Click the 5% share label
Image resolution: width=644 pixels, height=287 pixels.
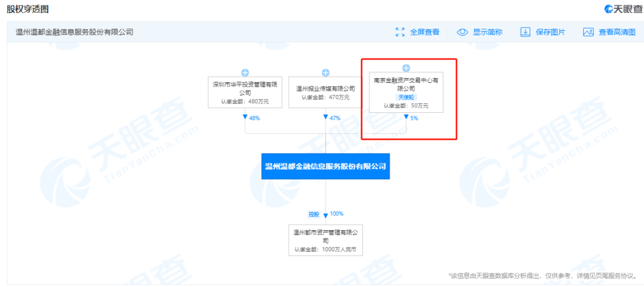[x=414, y=118]
